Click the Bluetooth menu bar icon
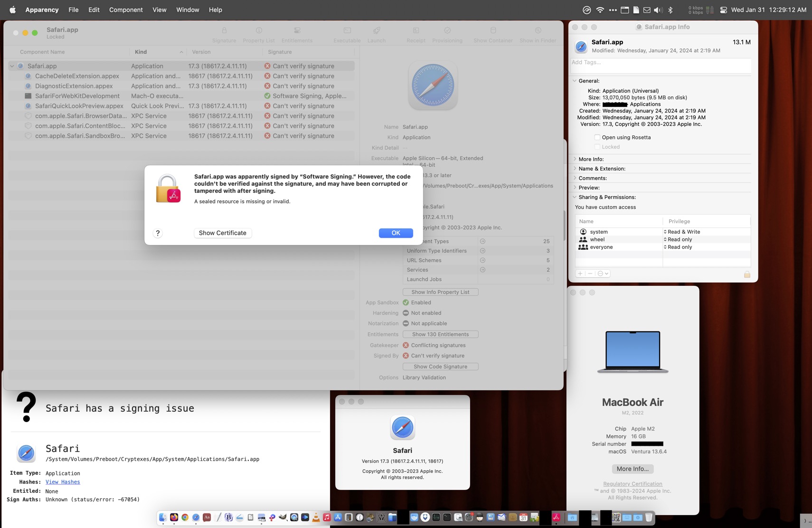 670,10
